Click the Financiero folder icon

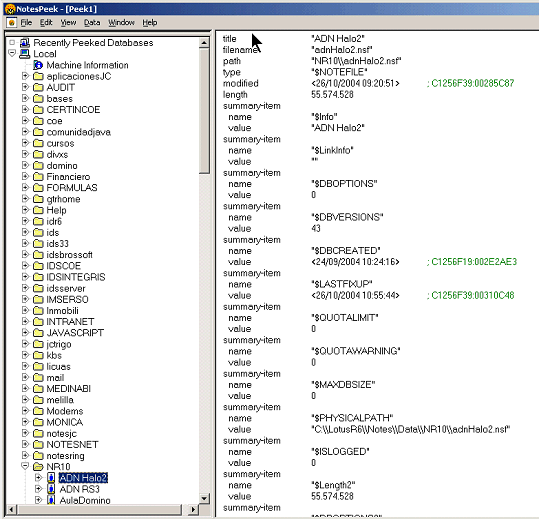pyautogui.click(x=38, y=177)
